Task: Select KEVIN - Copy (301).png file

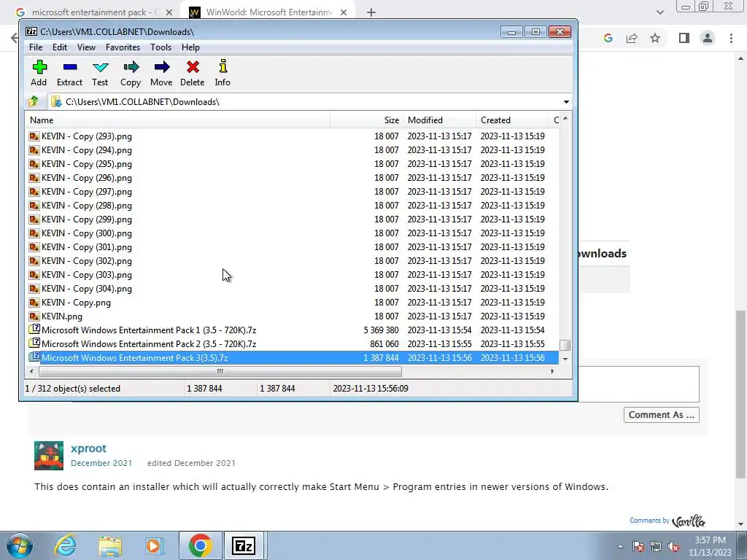Action: tap(87, 246)
